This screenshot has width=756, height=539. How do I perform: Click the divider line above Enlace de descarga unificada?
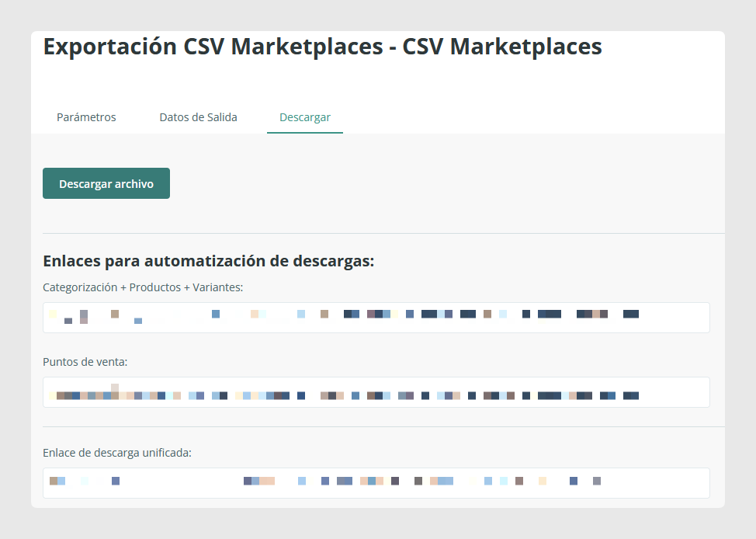click(383, 426)
